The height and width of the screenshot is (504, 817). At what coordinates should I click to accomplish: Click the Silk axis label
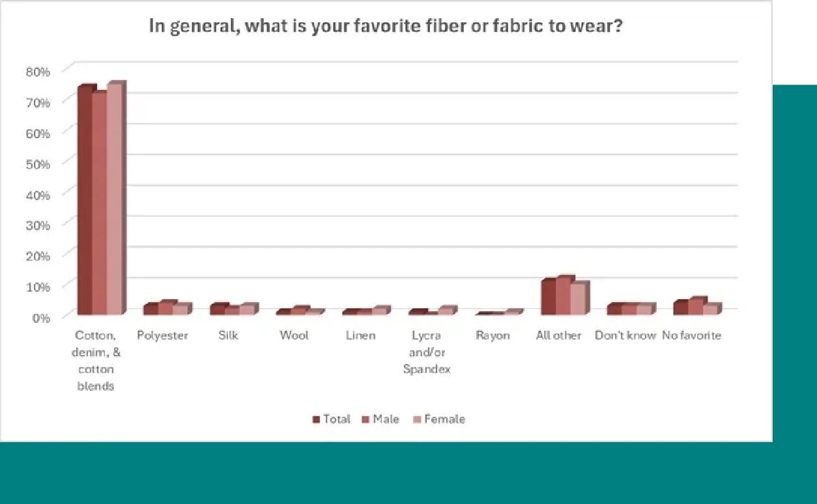228,336
